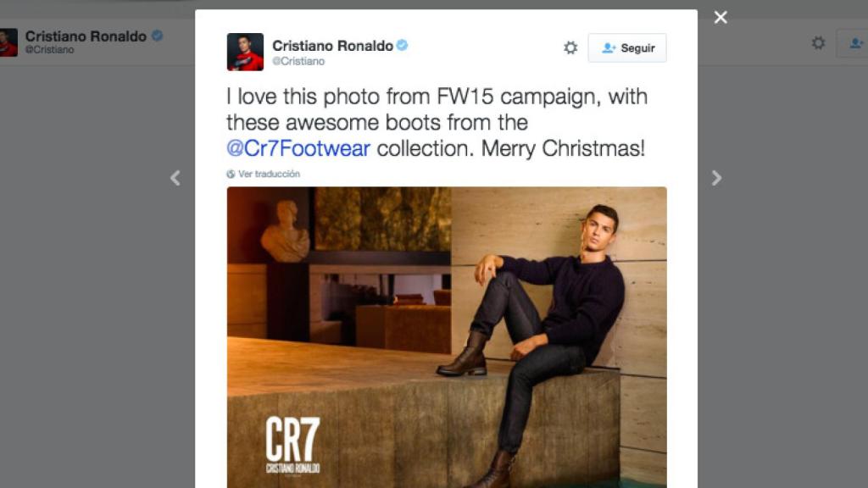Open the @Cr7Footwear mention link
This screenshot has width=868, height=488.
pyautogui.click(x=298, y=149)
